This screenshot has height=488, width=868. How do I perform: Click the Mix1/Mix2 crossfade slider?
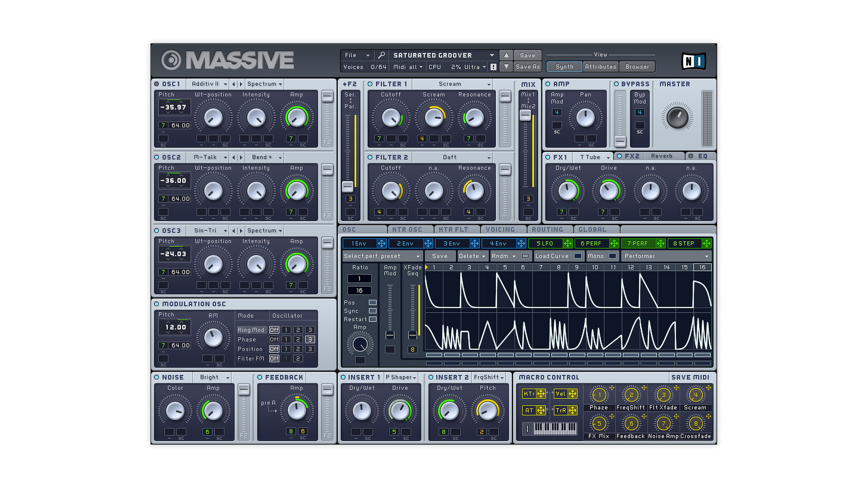point(525,115)
